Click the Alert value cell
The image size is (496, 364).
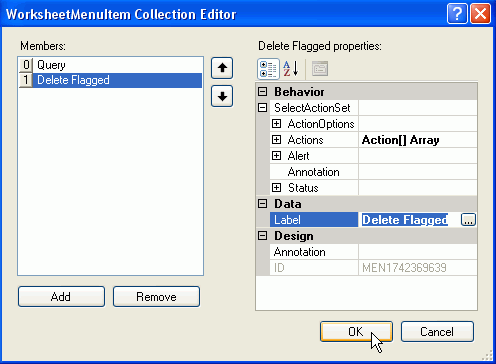pos(418,156)
